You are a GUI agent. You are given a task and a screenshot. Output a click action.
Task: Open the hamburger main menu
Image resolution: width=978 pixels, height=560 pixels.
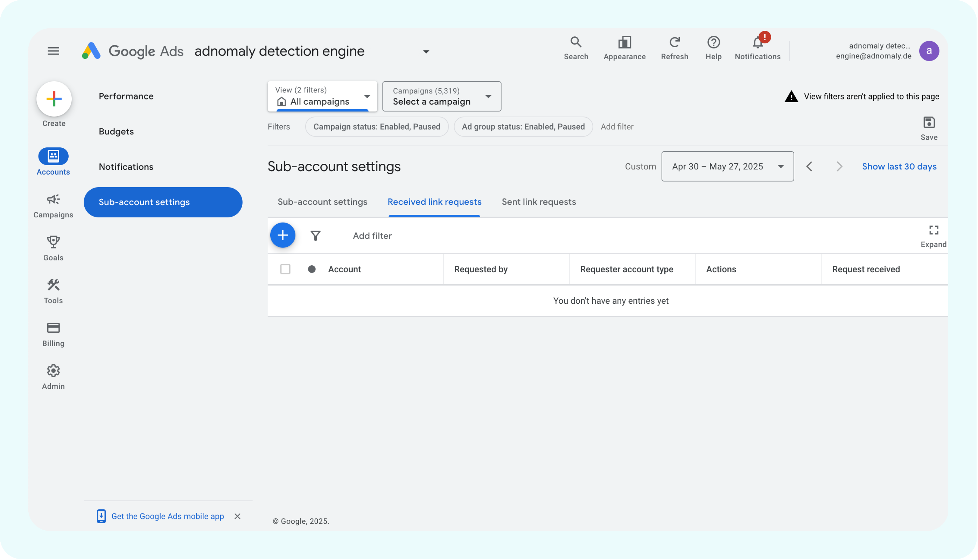coord(53,51)
